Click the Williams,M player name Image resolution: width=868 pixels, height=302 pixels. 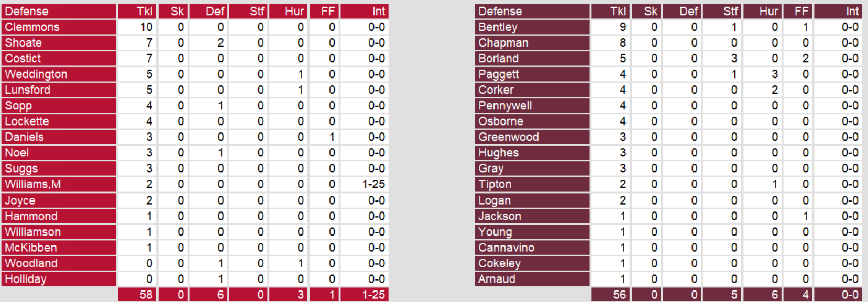[x=33, y=184]
